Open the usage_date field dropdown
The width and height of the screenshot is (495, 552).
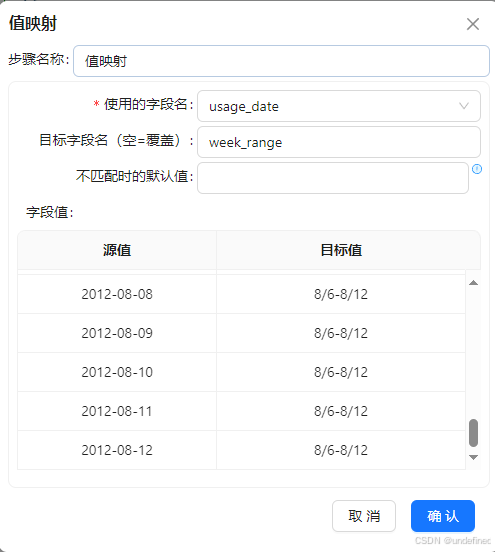339,106
